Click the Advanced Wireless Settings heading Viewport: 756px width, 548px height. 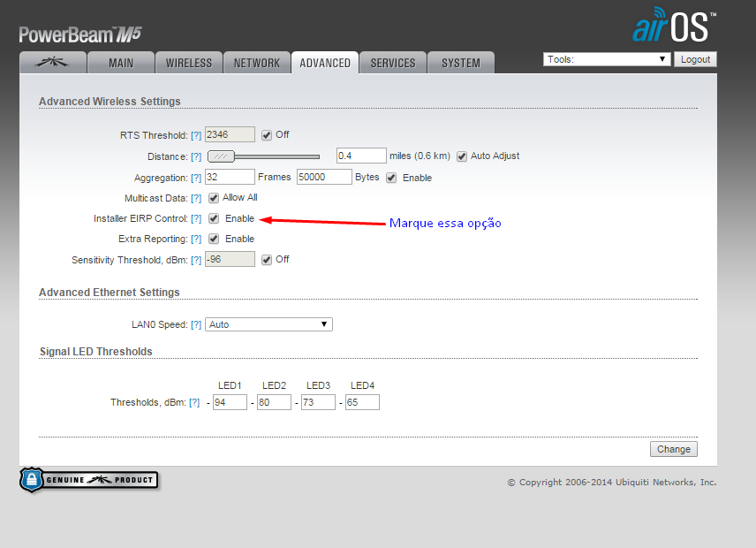pyautogui.click(x=110, y=102)
